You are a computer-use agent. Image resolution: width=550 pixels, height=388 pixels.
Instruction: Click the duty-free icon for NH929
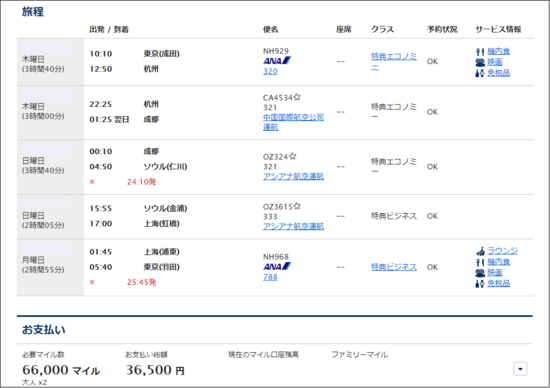point(480,73)
